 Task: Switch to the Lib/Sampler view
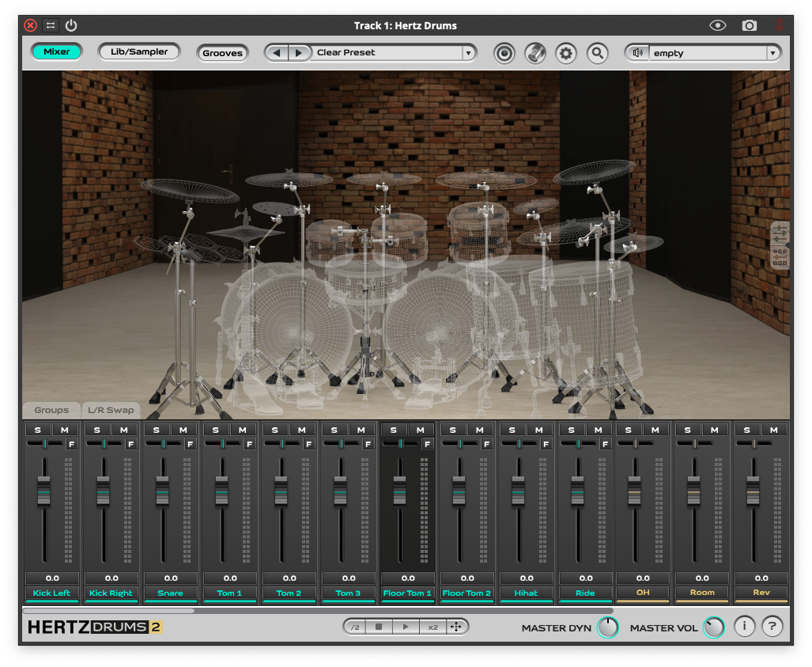pos(139,52)
